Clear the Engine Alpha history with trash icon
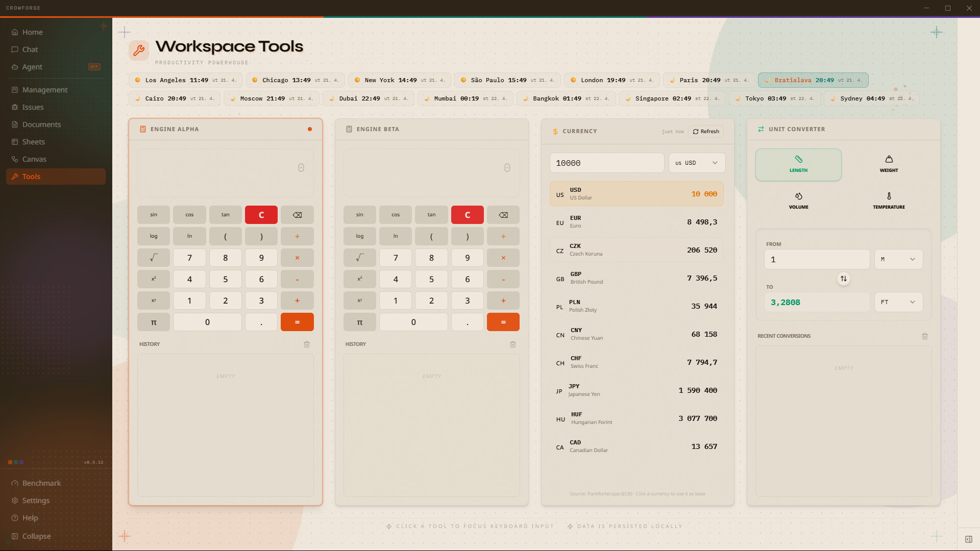The height and width of the screenshot is (551, 980). click(307, 344)
